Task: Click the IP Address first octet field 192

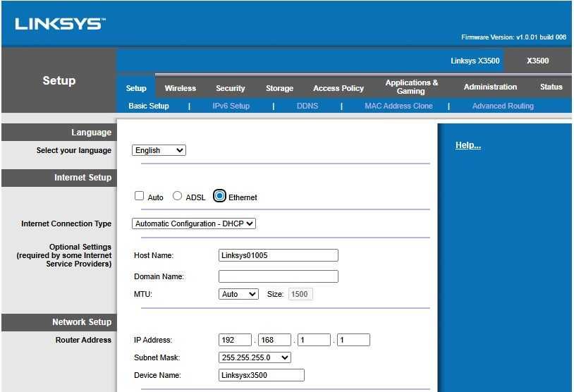Action: 235,340
